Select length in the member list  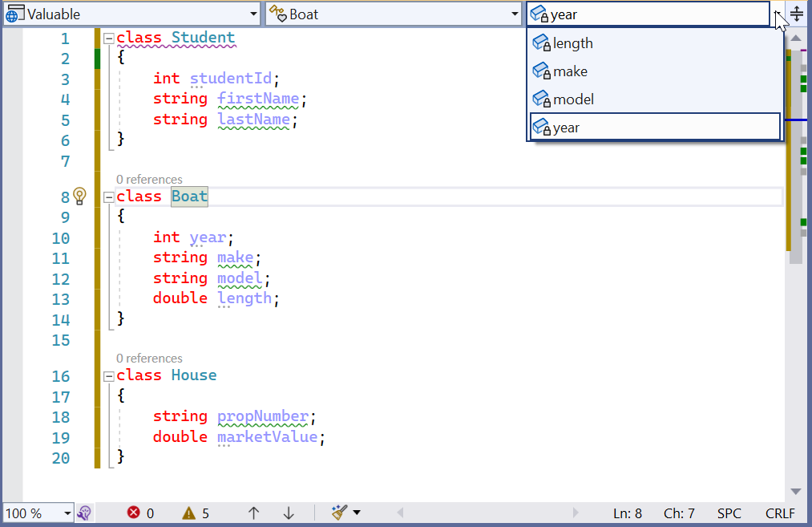coord(655,43)
